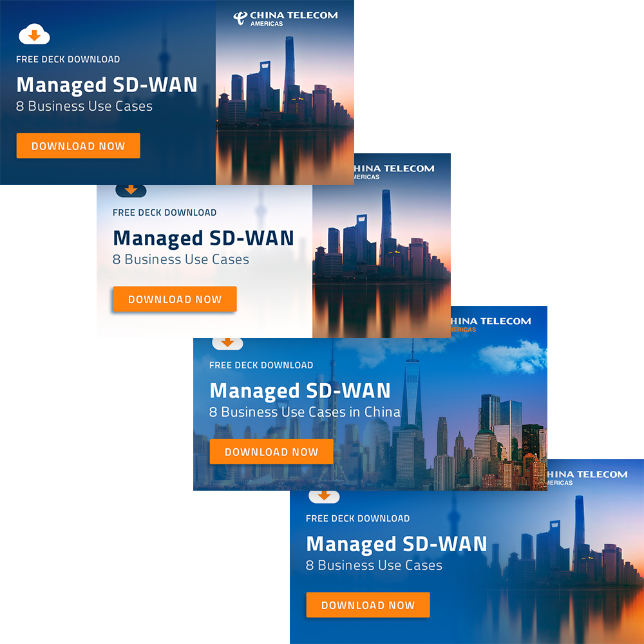This screenshot has width=644, height=644.
Task: Click the dark 'Managed SD-WAN' headline on the white banner
Action: (204, 239)
